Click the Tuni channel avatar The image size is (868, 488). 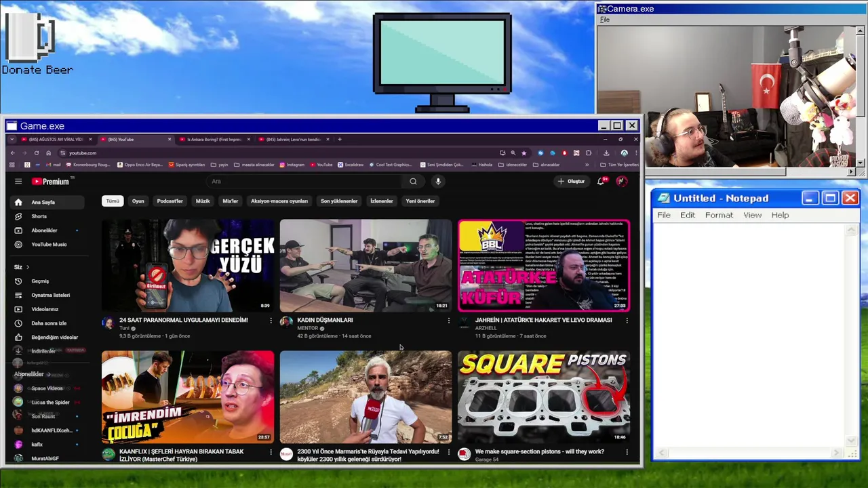(x=108, y=323)
